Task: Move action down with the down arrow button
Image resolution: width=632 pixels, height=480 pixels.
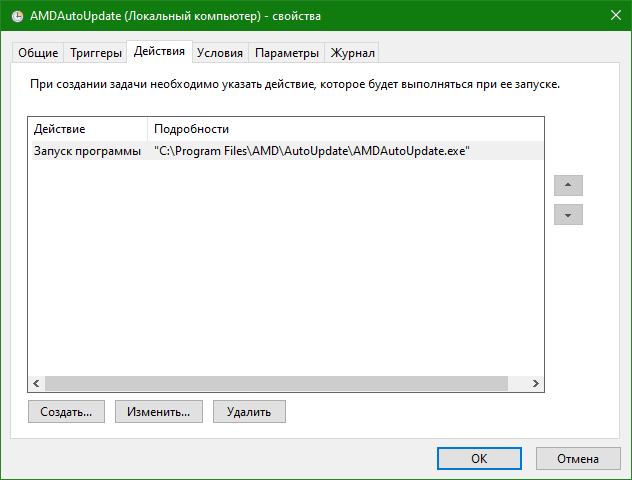Action: [x=568, y=214]
